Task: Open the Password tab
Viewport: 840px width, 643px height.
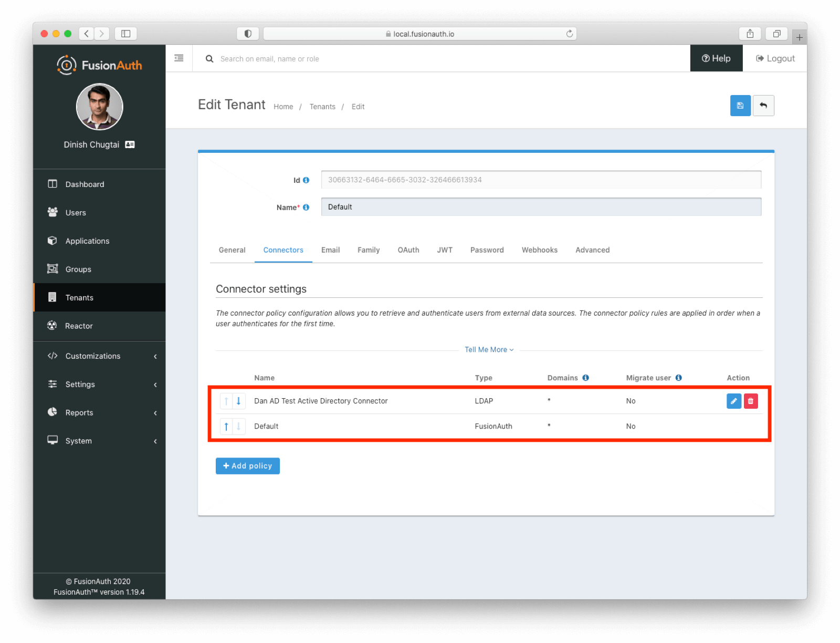Action: (487, 250)
